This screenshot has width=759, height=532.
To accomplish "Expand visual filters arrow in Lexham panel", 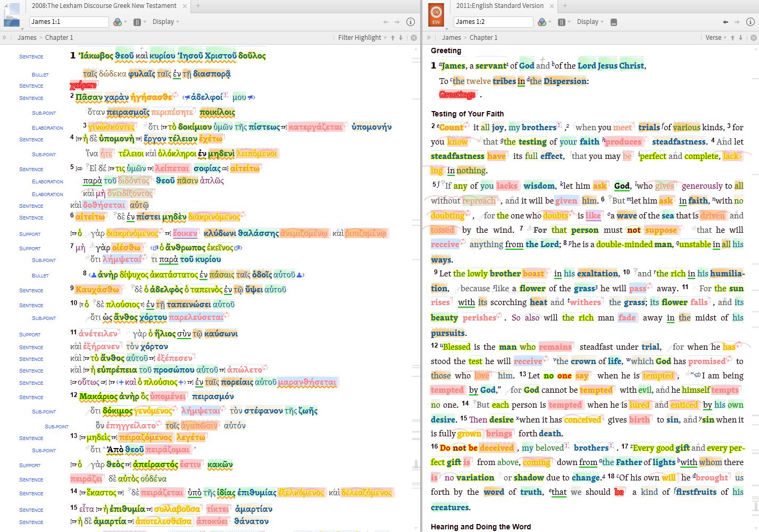I will click(126, 22).
